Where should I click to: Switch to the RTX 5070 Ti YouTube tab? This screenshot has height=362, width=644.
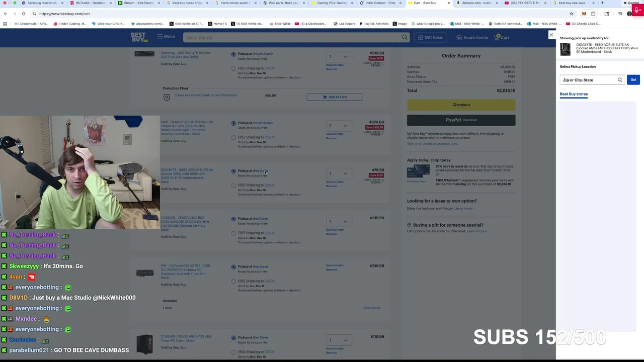coord(525,3)
